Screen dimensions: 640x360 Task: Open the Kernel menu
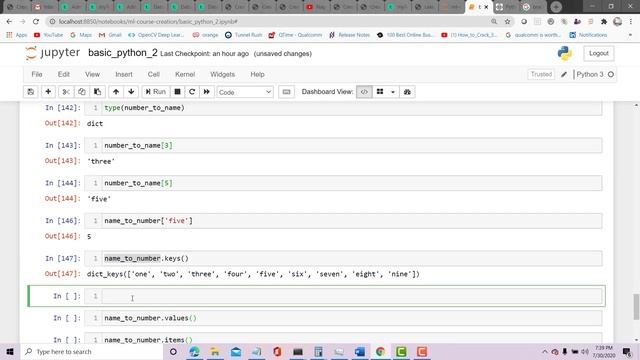click(x=185, y=74)
